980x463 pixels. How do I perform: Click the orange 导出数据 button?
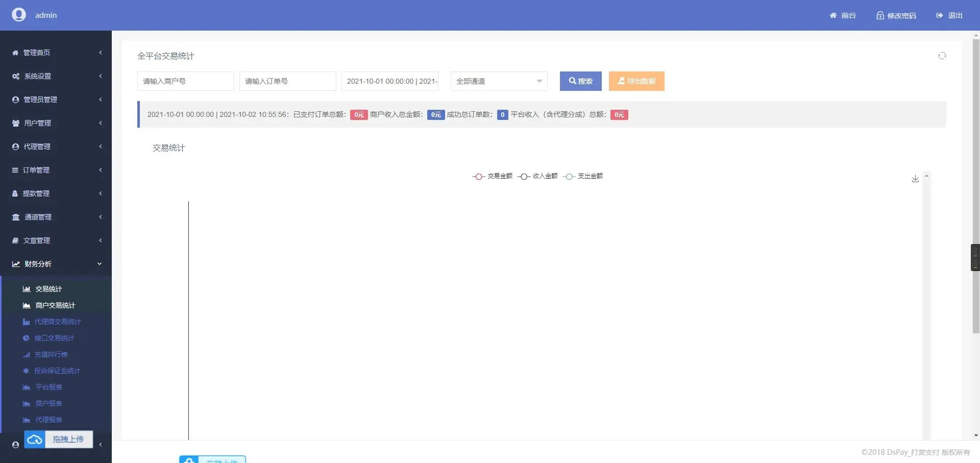tap(636, 81)
